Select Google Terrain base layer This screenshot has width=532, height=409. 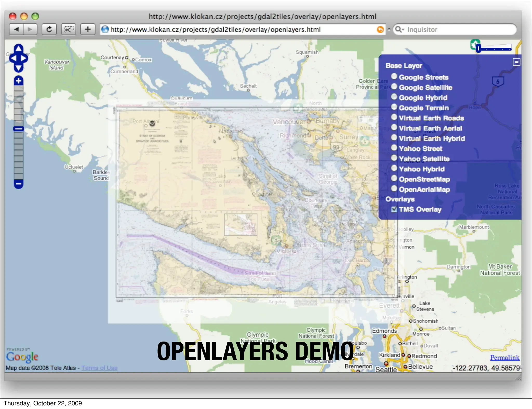[x=394, y=107]
